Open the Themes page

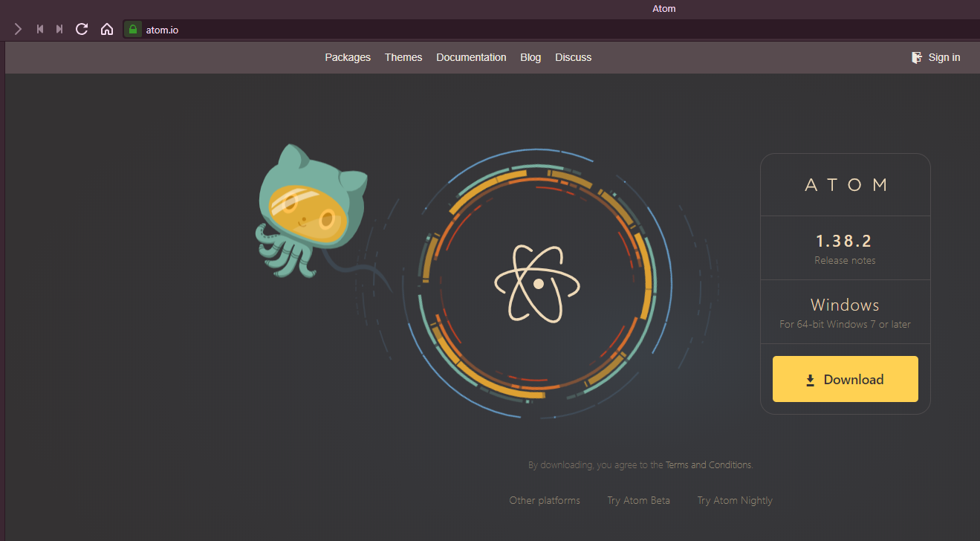403,57
